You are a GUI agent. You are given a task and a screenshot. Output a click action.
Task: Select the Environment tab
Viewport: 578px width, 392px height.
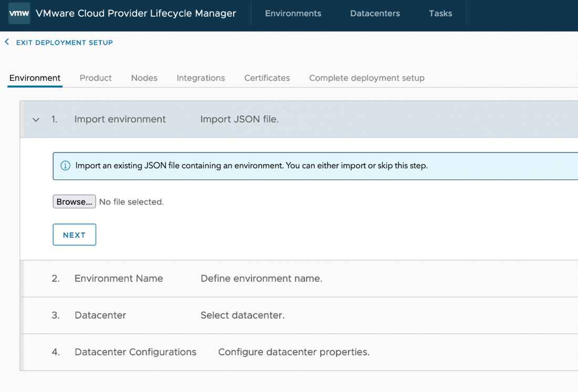pyautogui.click(x=35, y=78)
